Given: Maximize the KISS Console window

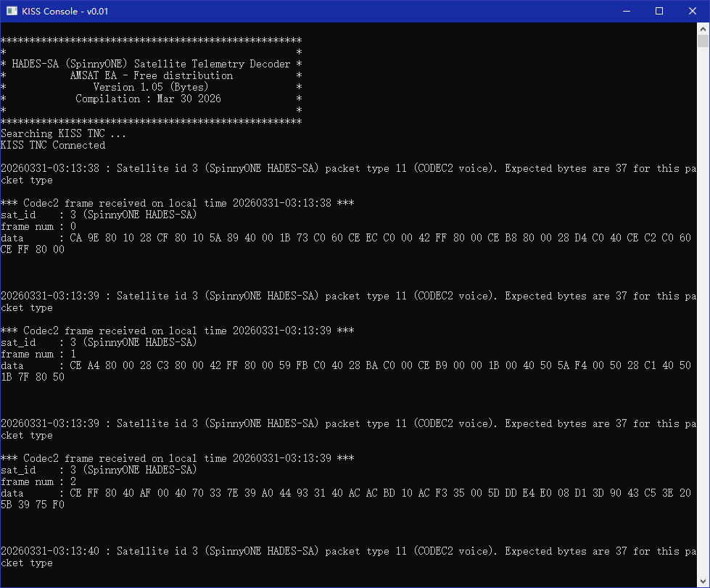Looking at the screenshot, I should pyautogui.click(x=659, y=11).
